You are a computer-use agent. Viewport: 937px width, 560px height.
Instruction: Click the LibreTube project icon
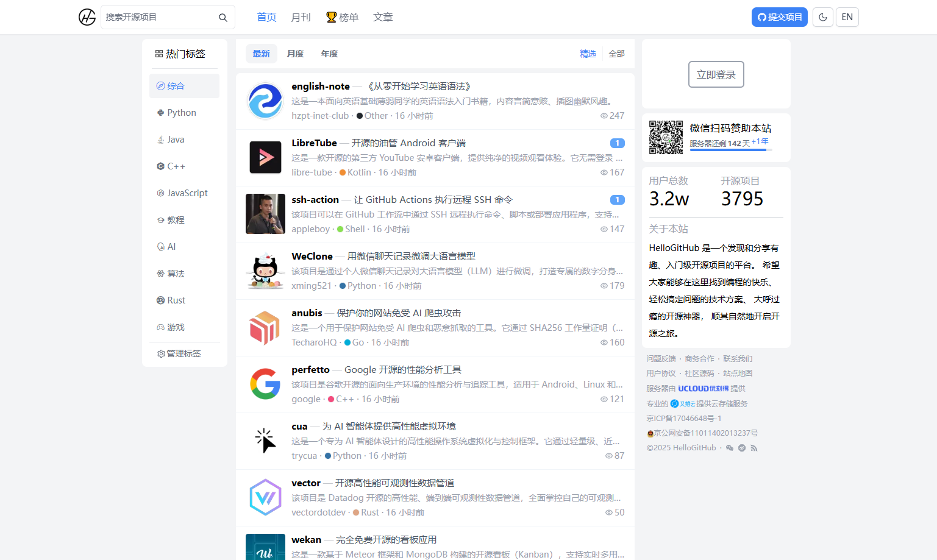pos(265,157)
